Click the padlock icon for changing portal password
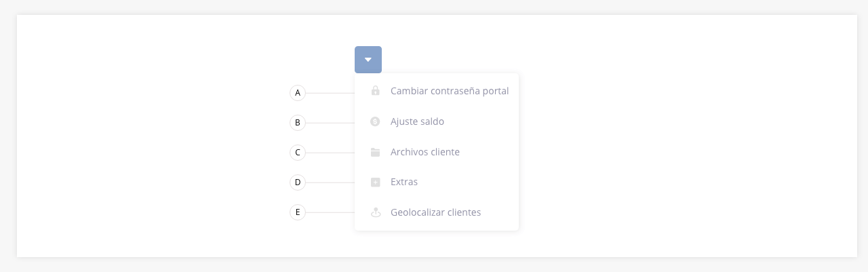Screen dimensions: 868x272 (375, 91)
